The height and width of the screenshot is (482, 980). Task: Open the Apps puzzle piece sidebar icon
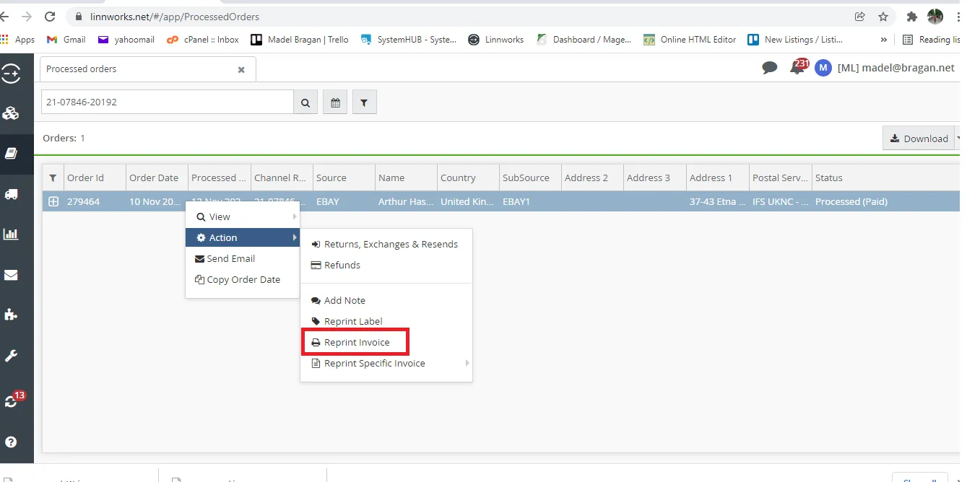tap(11, 315)
